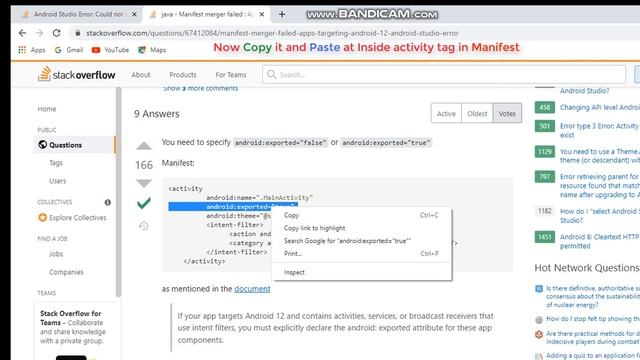Image resolution: width=640 pixels, height=360 pixels.
Task: Click Show more comments link
Action: tap(200, 88)
